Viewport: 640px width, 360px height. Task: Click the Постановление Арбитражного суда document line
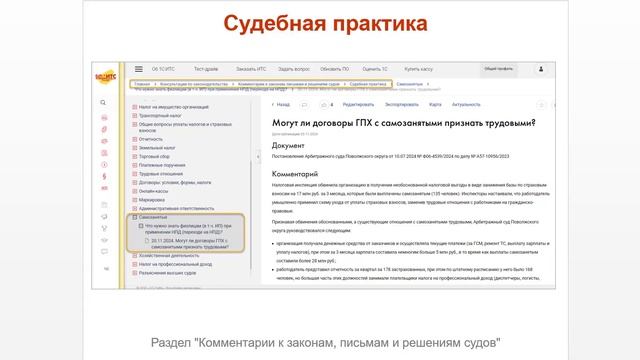pos(390,156)
